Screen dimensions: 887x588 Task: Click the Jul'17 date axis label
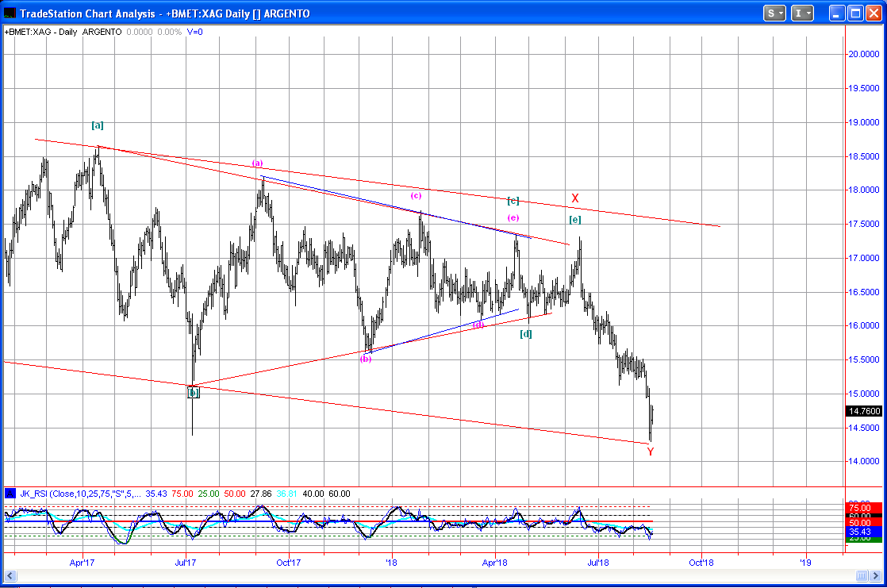[x=186, y=562]
